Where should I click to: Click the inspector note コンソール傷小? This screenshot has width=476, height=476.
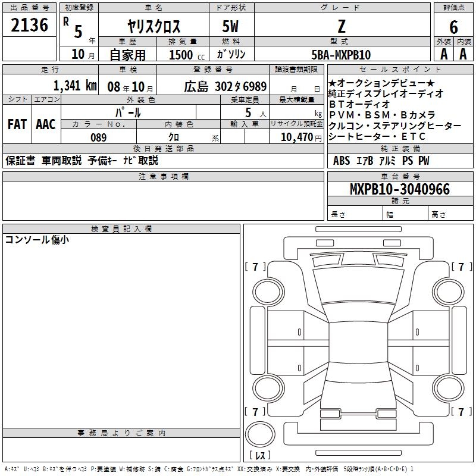pos(37,240)
